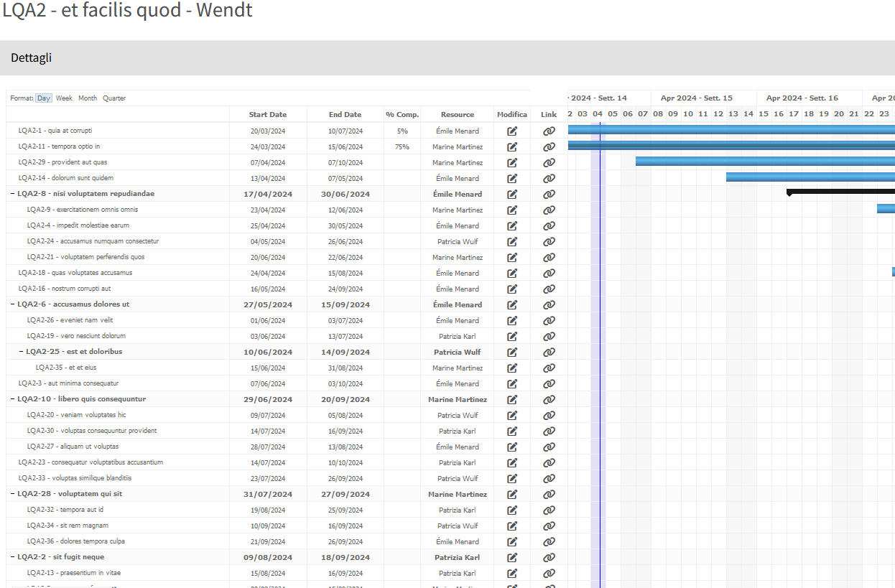Click the LQA2-1 quia at corrupti task name
Screen dimensions: 895x588
click(55, 131)
